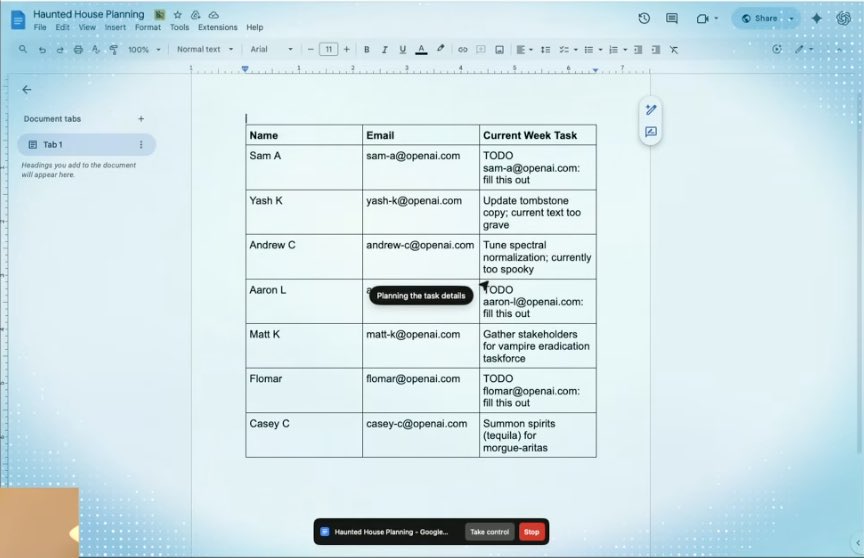View cloud save status icon
This screenshot has height=558, width=864.
tap(214, 15)
